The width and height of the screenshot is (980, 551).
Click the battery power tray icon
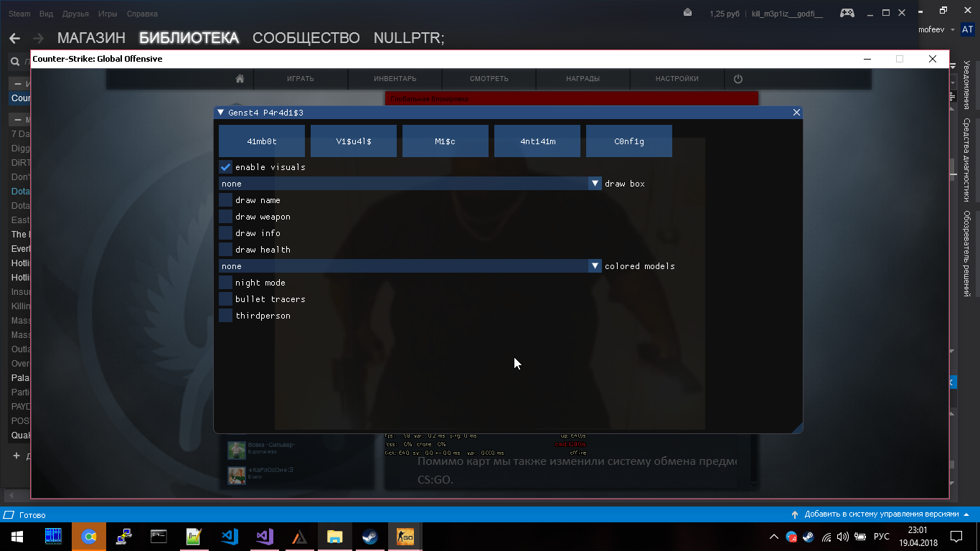coord(859,537)
